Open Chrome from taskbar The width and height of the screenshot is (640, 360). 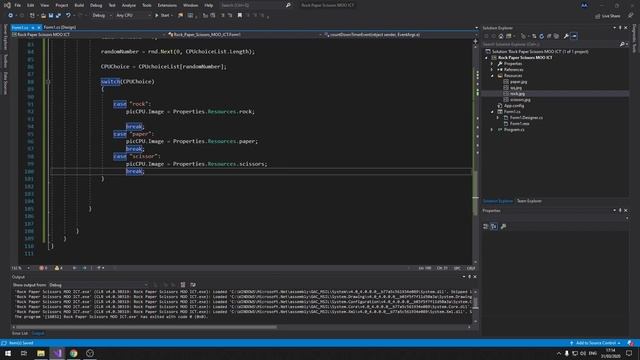[73, 353]
